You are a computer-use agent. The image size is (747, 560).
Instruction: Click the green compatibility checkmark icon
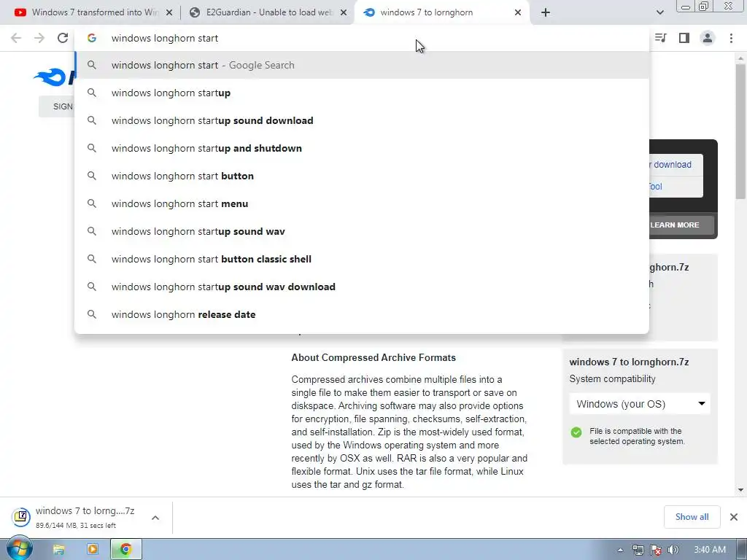(x=576, y=432)
